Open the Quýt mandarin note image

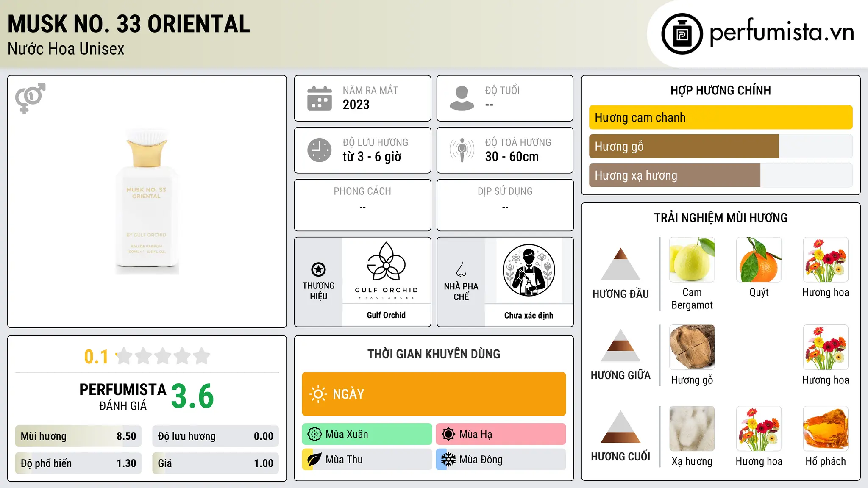(759, 260)
